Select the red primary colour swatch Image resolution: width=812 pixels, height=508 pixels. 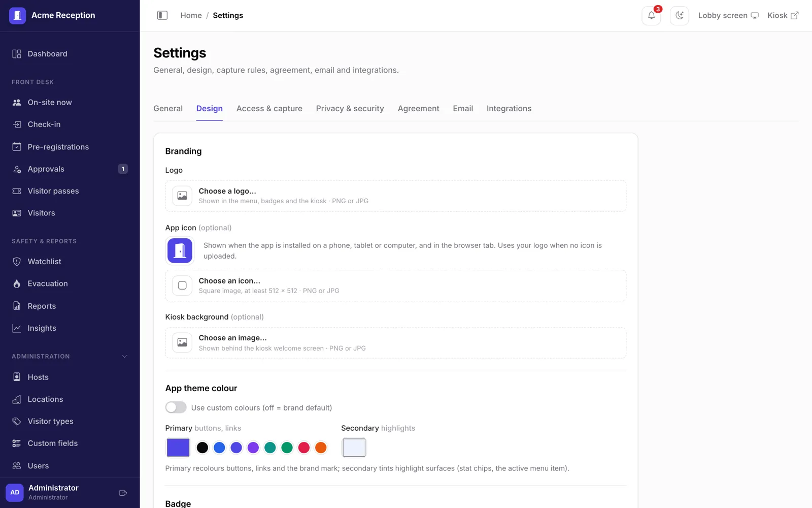(x=304, y=448)
